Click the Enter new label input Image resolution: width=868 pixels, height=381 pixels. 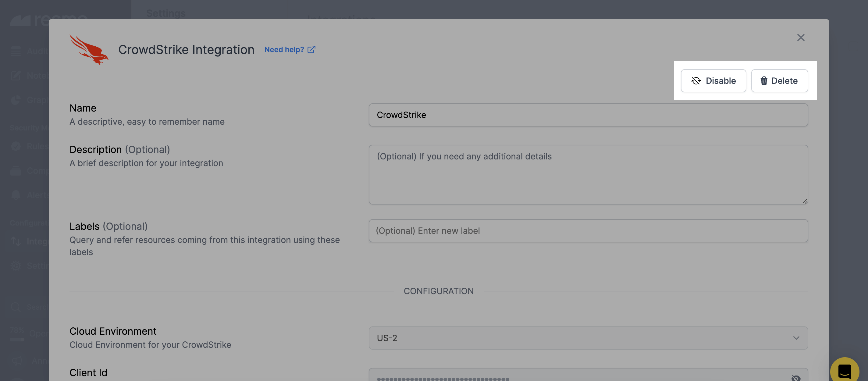pos(588,231)
